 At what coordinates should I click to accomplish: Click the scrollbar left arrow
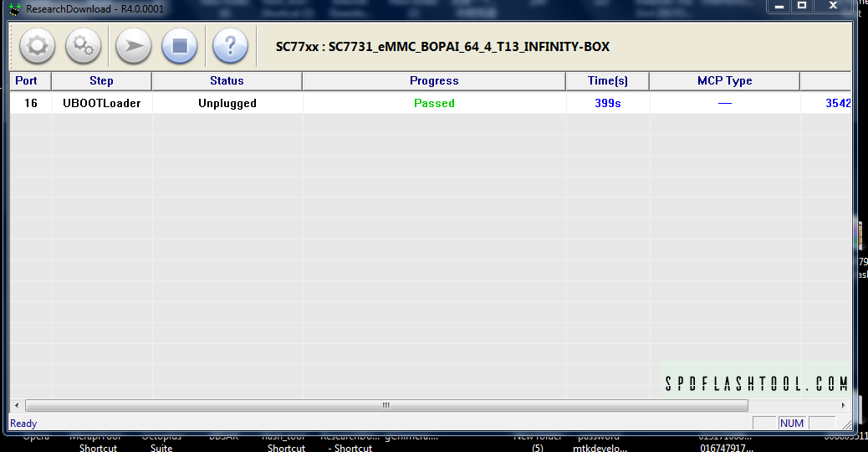pyautogui.click(x=17, y=405)
